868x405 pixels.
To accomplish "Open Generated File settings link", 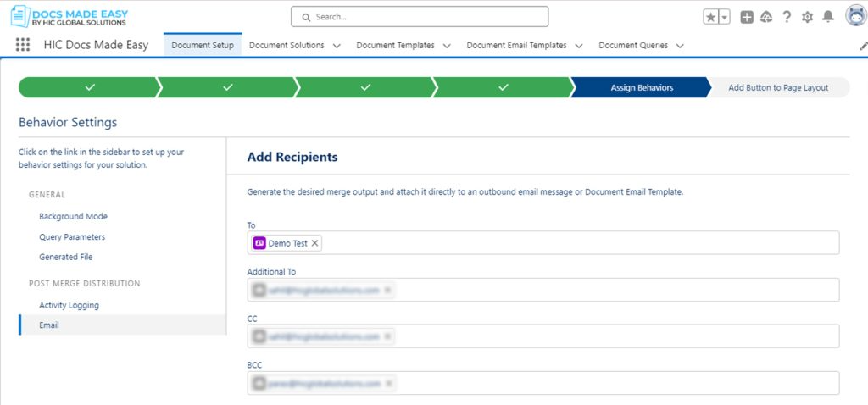I will coord(66,257).
